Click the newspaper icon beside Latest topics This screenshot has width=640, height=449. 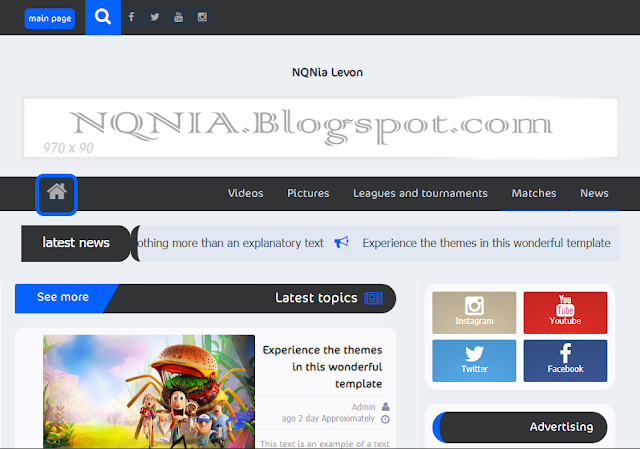coord(373,298)
